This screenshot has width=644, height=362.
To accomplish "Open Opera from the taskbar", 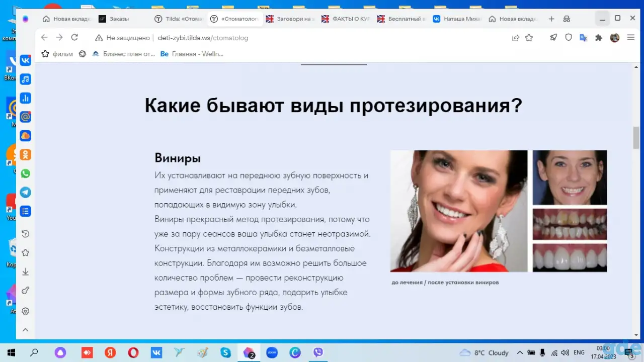I will click(x=133, y=352).
